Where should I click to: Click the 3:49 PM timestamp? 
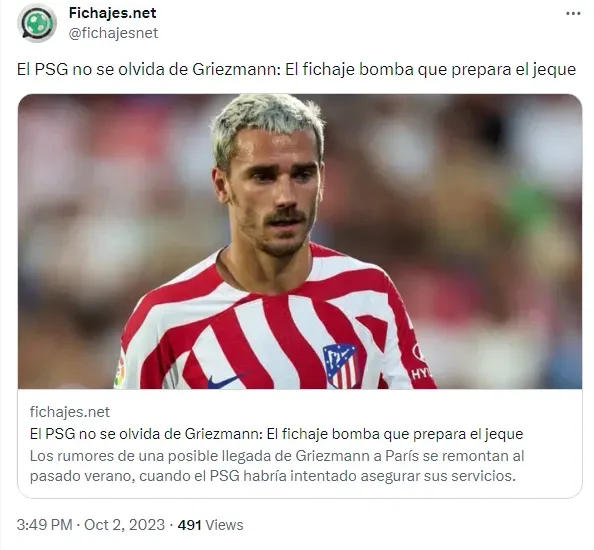(x=44, y=525)
